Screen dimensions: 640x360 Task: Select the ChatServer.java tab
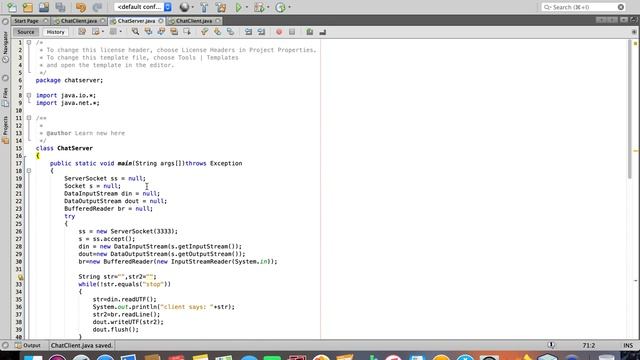pos(136,21)
